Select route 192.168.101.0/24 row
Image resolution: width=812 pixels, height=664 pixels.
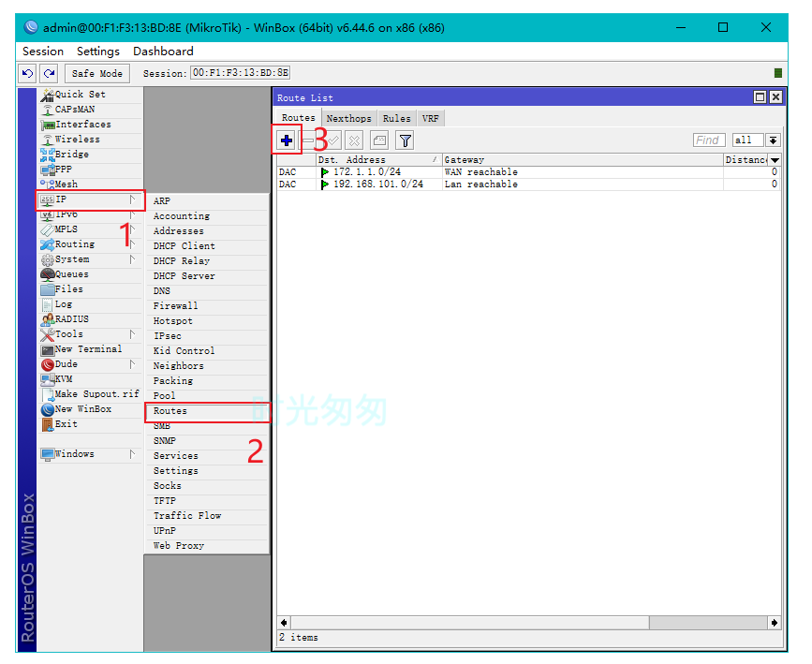click(528, 184)
